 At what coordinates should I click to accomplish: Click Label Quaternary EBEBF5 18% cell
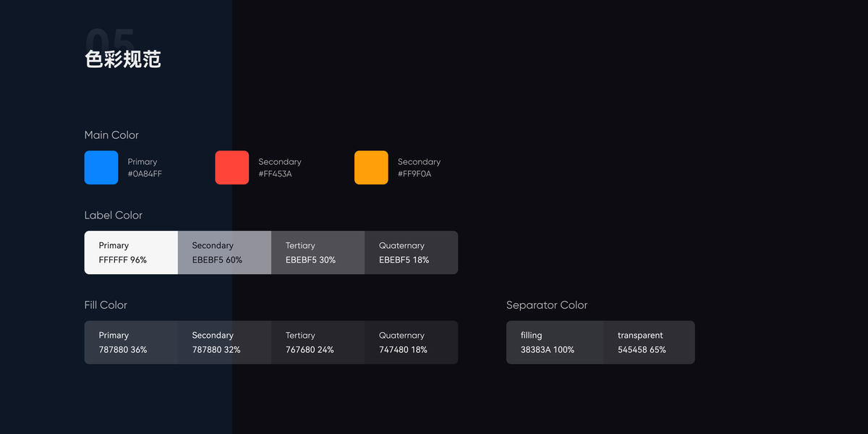coord(411,252)
